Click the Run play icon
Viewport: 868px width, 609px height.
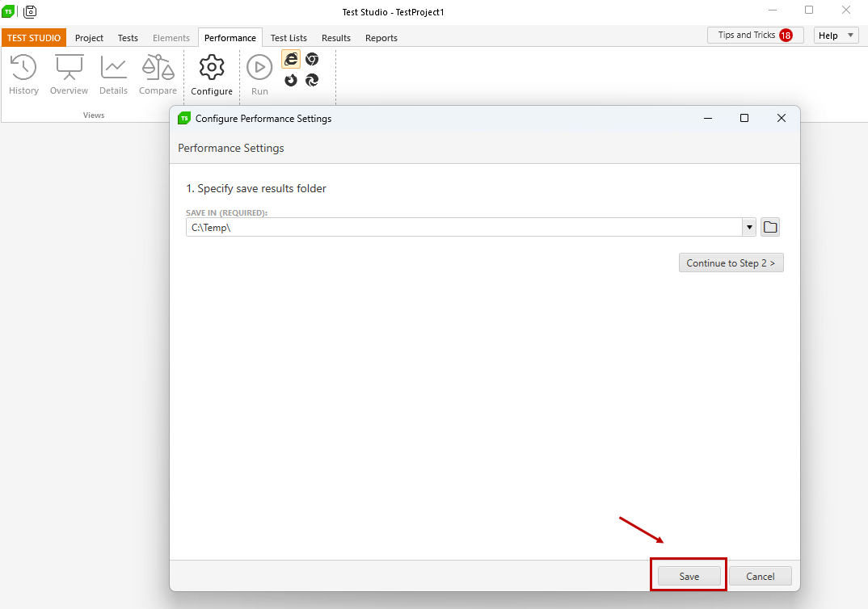pyautogui.click(x=259, y=68)
